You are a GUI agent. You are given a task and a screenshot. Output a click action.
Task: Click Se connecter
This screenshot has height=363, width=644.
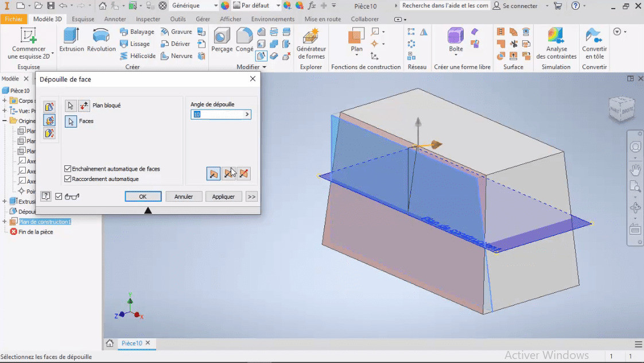[515, 6]
